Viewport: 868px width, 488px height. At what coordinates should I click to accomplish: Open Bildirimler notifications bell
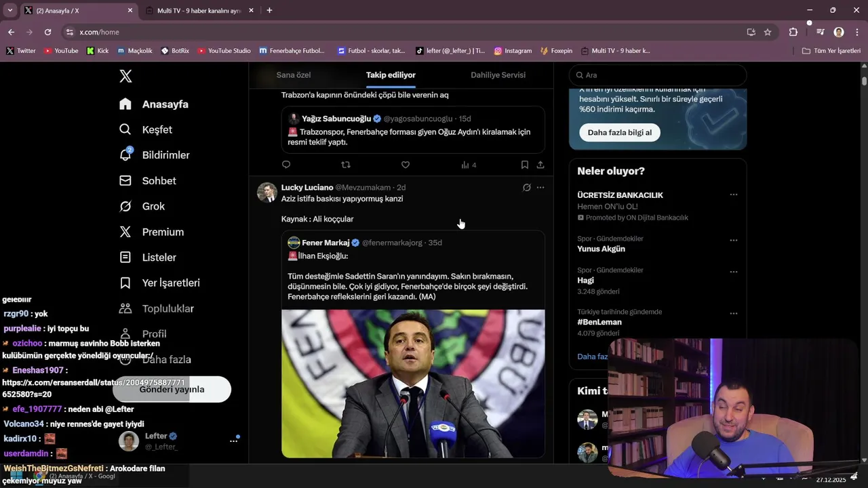tap(125, 155)
